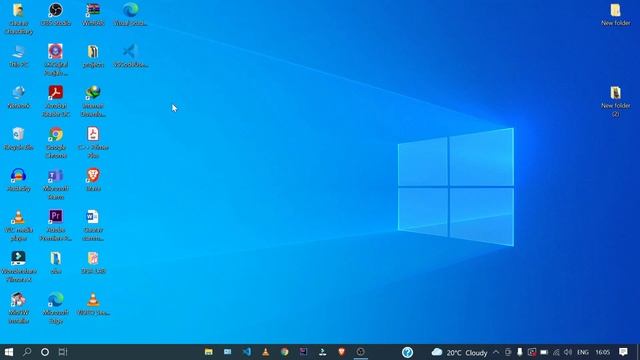This screenshot has height=360, width=640.
Task: Select the Network desktop icon
Action: pyautogui.click(x=18, y=97)
